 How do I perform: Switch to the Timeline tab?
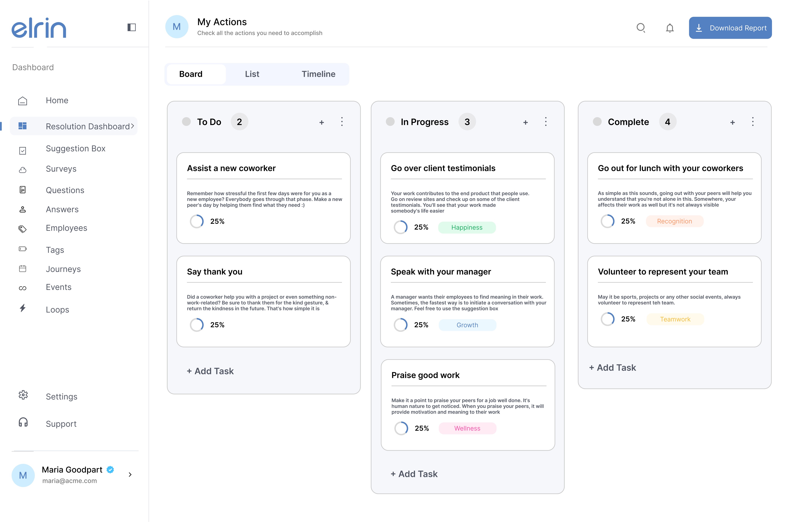(318, 74)
